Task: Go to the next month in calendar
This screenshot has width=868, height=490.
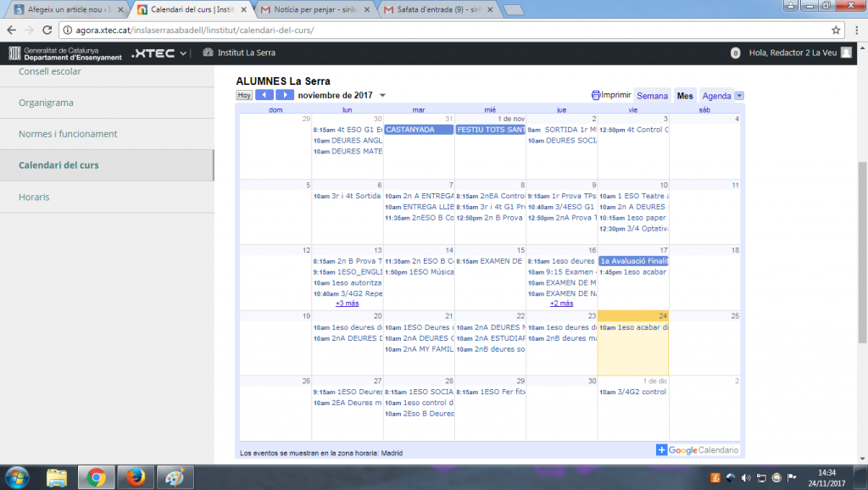Action: (285, 95)
